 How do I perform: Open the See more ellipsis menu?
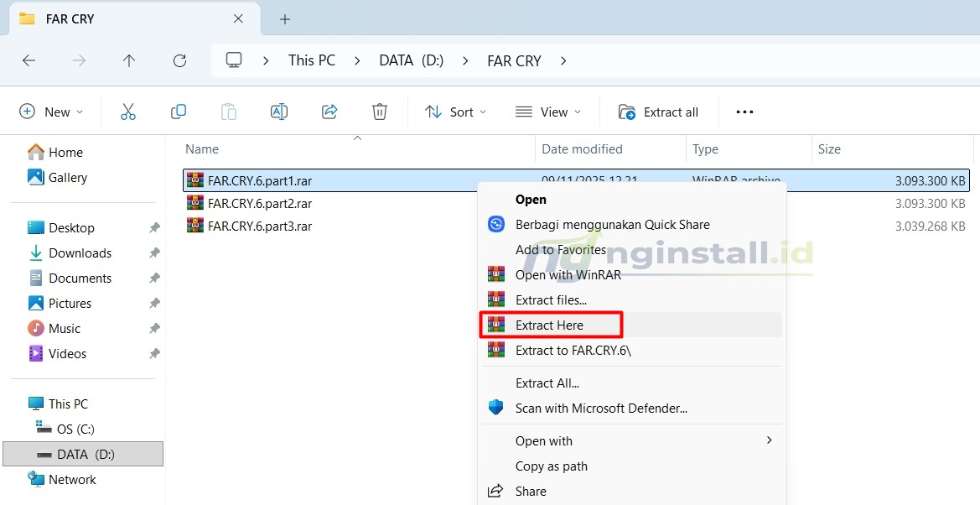744,112
